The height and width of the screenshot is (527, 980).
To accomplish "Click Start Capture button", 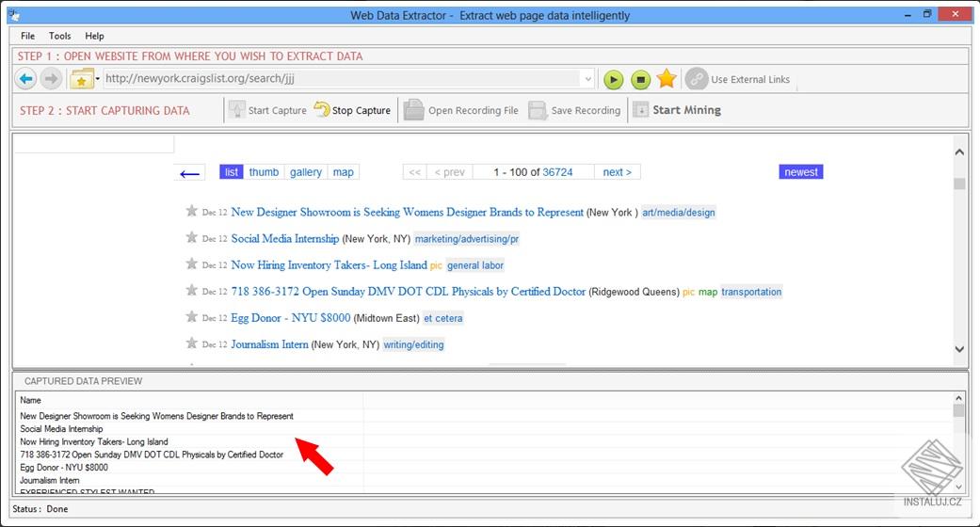I will pyautogui.click(x=267, y=110).
